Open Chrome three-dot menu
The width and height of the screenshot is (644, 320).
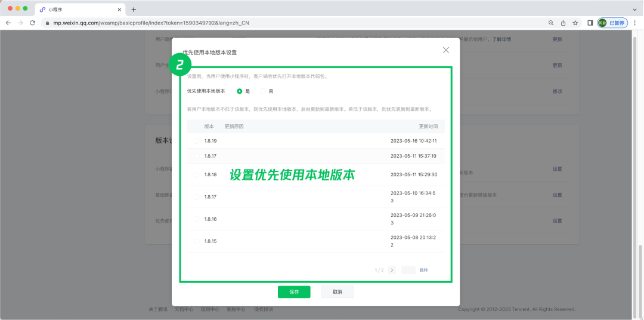(635, 23)
